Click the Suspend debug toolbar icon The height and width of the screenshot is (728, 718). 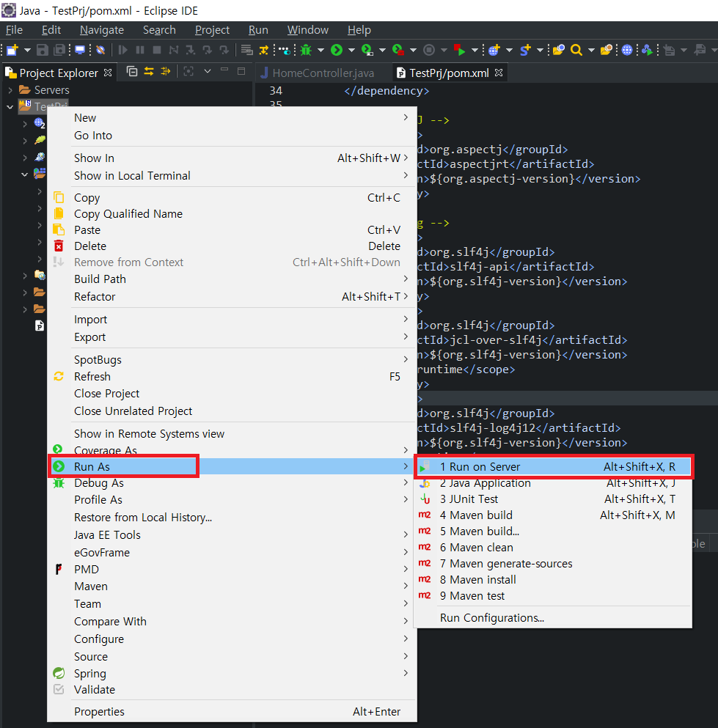140,50
